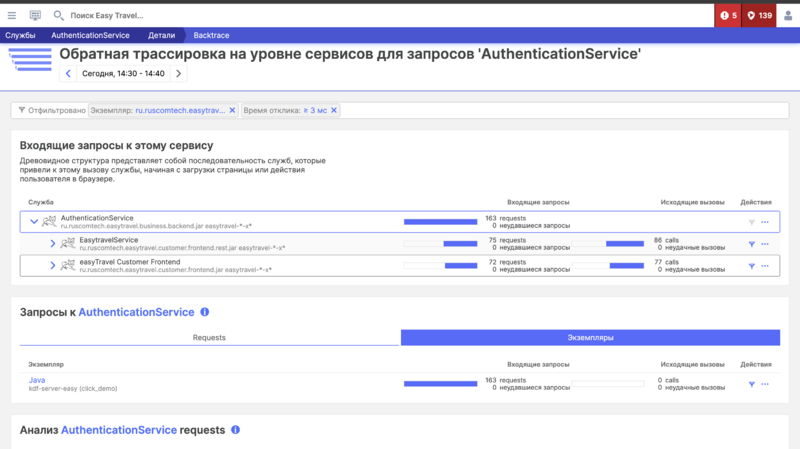This screenshot has height=449, width=800.
Task: Filter by the EasytravelService row
Action: (752, 244)
